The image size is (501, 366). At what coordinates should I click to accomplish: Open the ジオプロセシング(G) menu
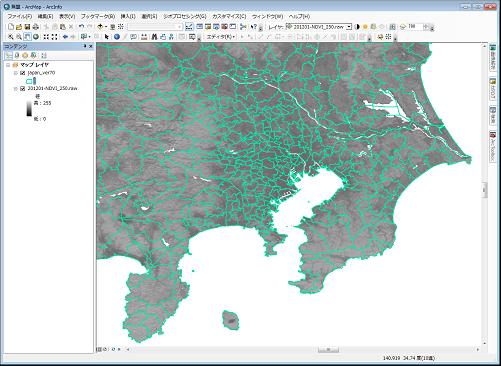(x=185, y=16)
